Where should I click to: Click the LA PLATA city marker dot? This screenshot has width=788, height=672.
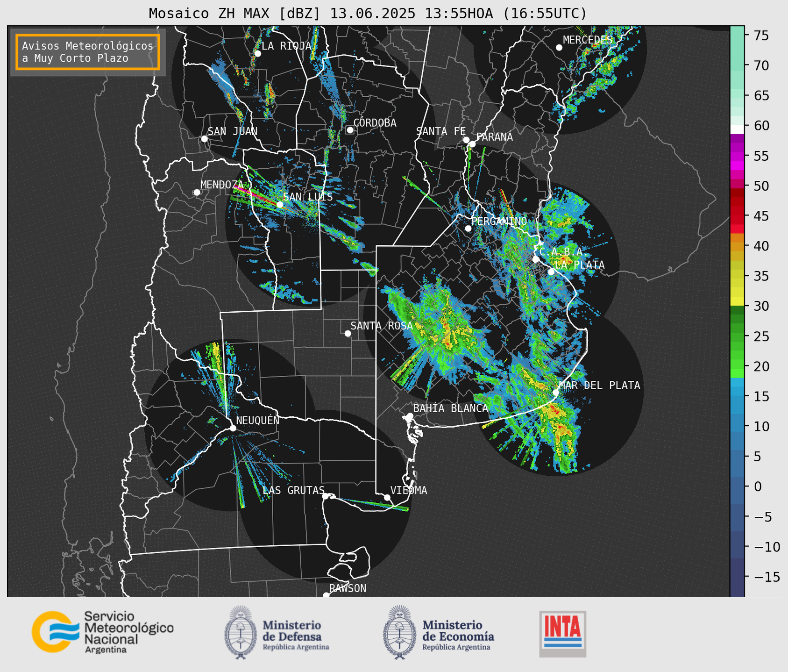[551, 272]
